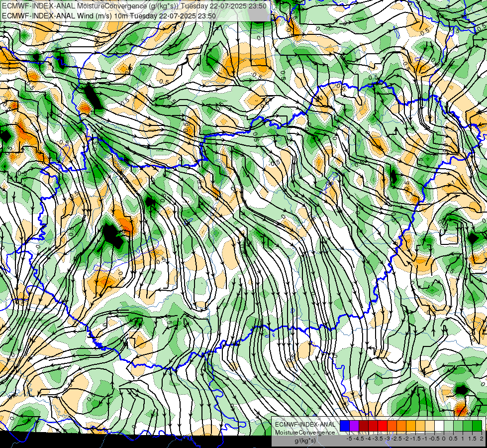
Task: Click the legend label ECMWF-INDEX-ANAL
Action: click(x=305, y=425)
